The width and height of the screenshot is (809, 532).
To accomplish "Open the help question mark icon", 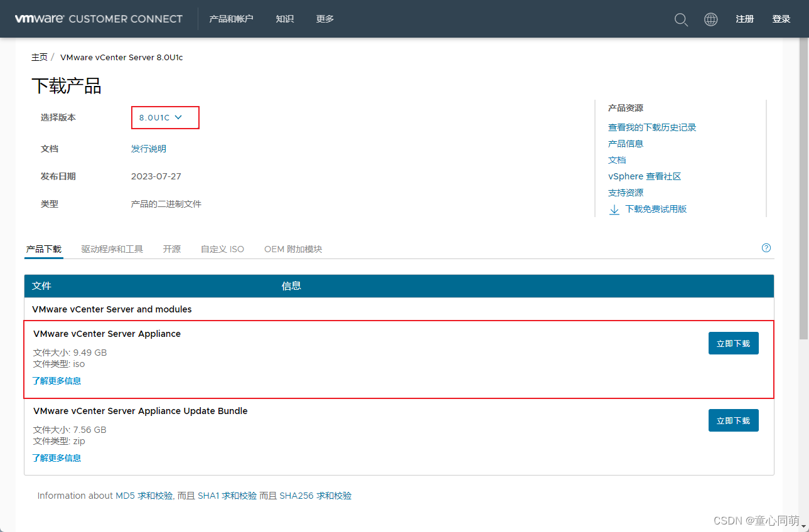I will coord(766,248).
